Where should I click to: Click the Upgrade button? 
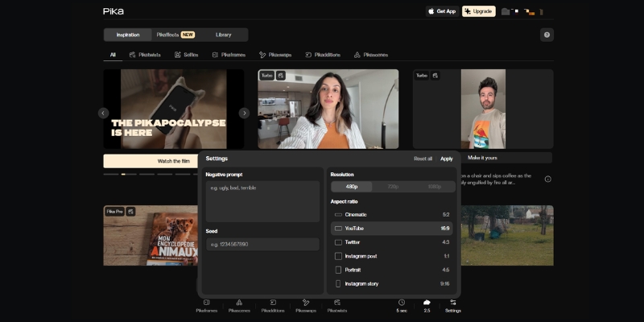[x=478, y=11]
